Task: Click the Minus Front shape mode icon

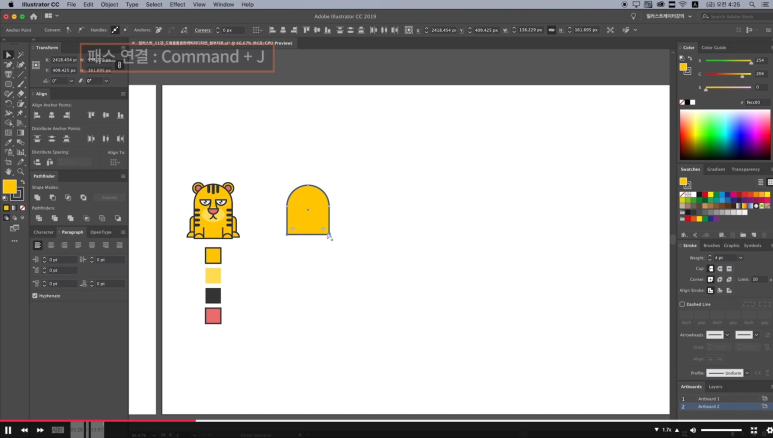Action: (53, 197)
